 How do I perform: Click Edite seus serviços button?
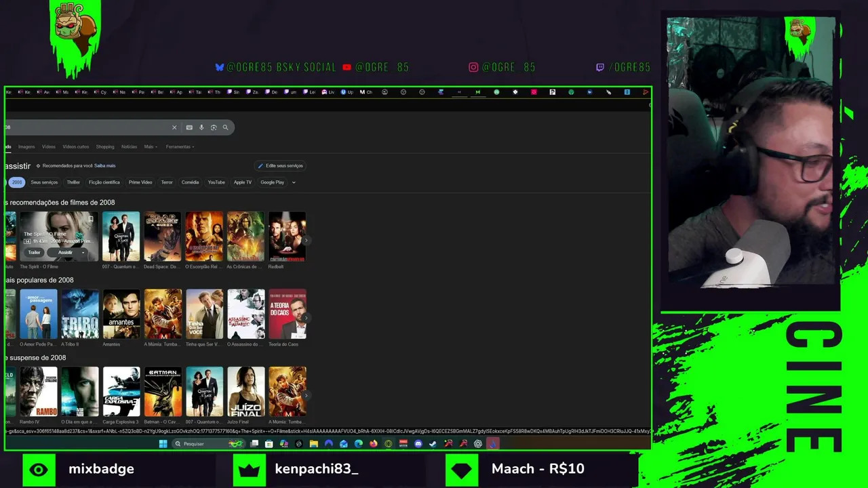[280, 165]
